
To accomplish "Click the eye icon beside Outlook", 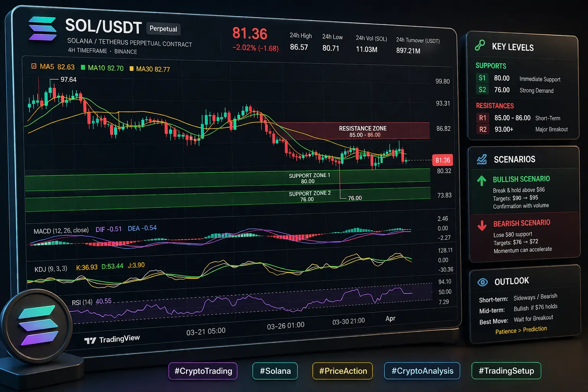I will click(x=483, y=283).
